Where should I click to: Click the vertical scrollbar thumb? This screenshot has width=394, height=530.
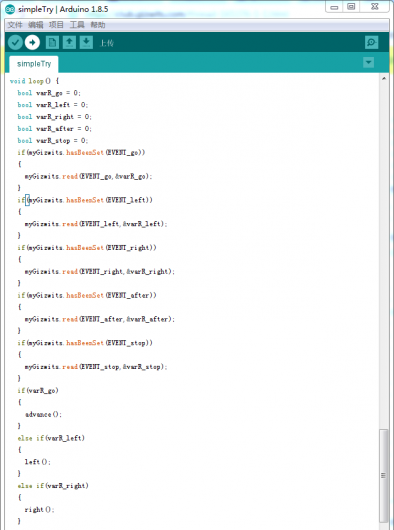pos(384,475)
